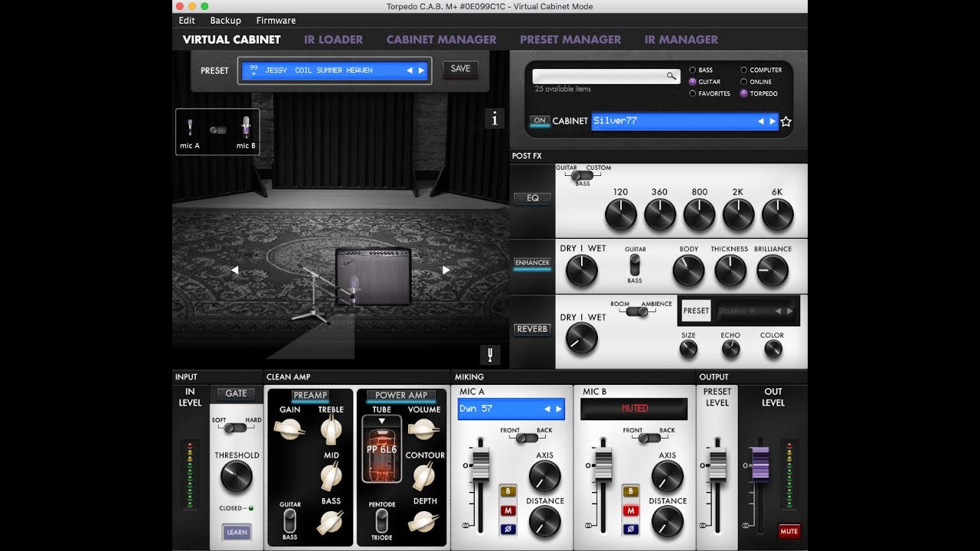Image resolution: width=980 pixels, height=551 pixels.
Task: Click the preamp BASS knob
Action: coord(331,522)
